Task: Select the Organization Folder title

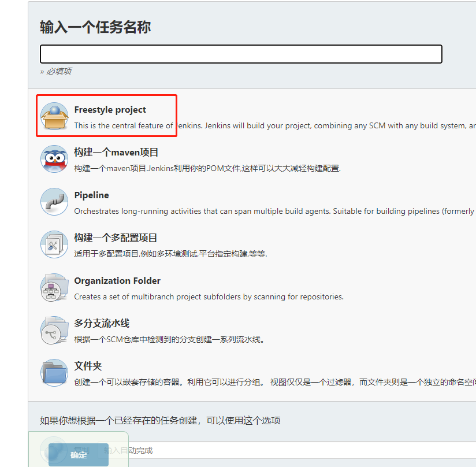Action: (x=117, y=281)
